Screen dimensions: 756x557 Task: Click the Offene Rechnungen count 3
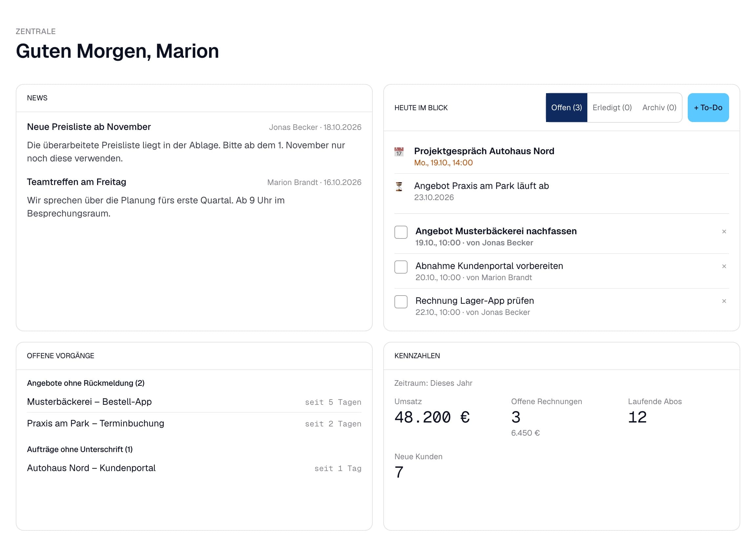[x=515, y=417]
